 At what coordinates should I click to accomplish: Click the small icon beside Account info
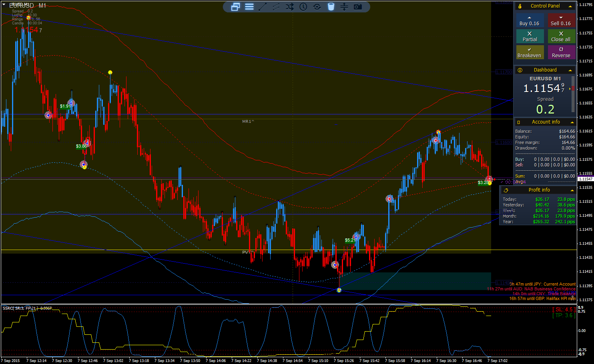[519, 122]
